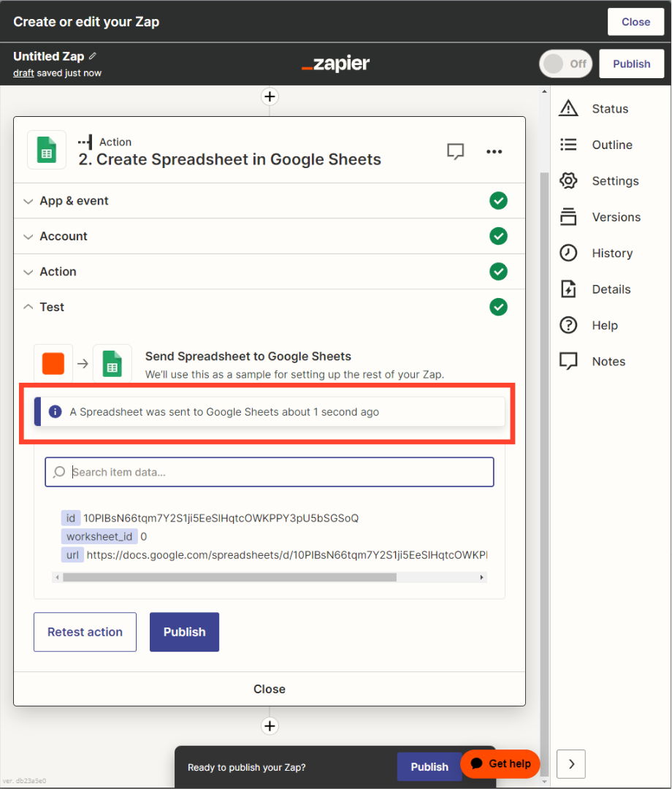Expand the App & event section
Image resolution: width=672 pixels, height=789 pixels.
pyautogui.click(x=74, y=201)
